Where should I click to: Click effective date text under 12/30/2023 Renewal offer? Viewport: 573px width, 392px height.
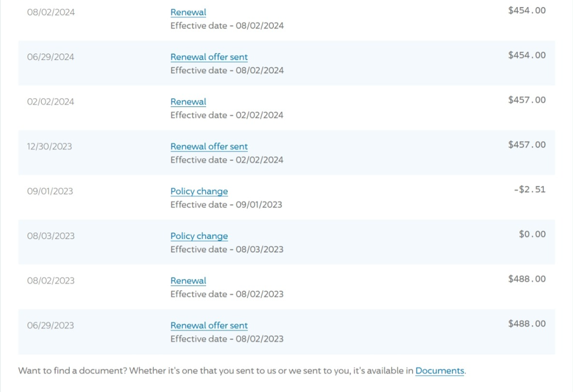(227, 160)
